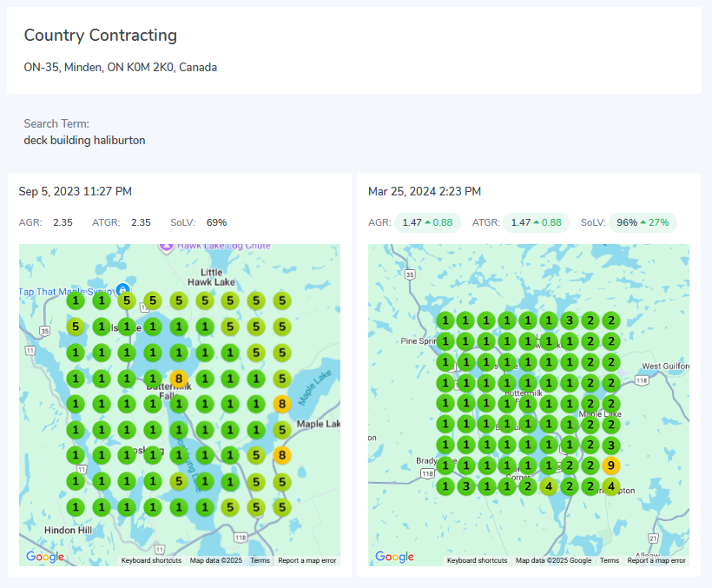
Task: Click the 'Sep 5, 2023 11:27 PM' timestamp
Action: click(x=76, y=192)
